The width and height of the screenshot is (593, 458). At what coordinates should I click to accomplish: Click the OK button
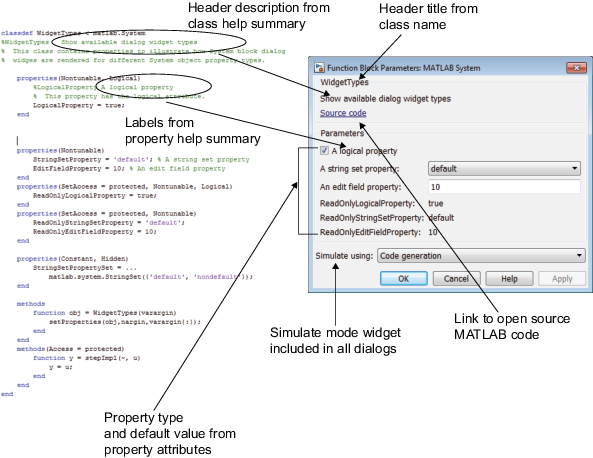point(404,279)
